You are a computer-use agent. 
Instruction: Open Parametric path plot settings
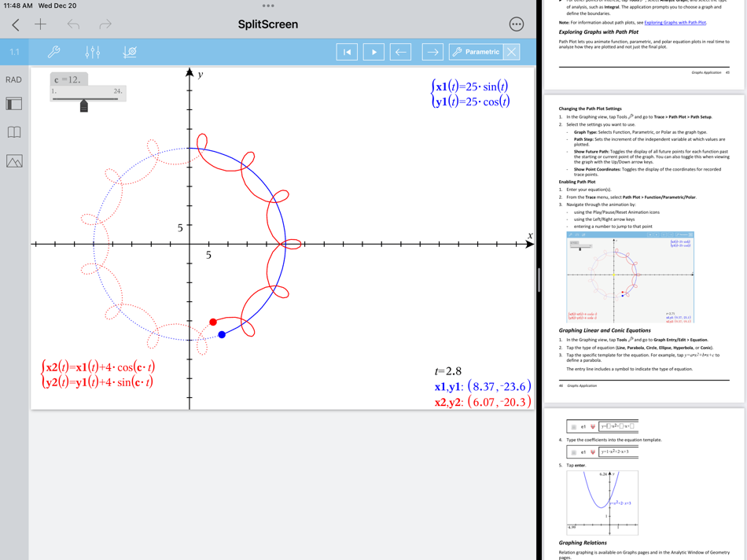pos(476,52)
